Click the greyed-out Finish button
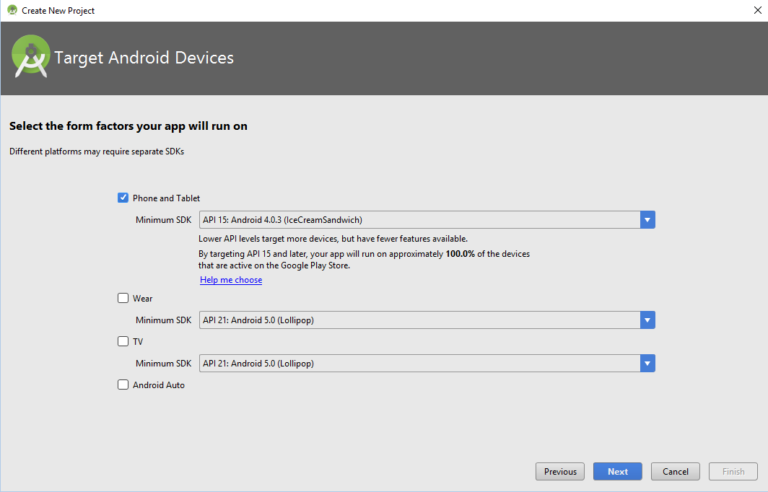This screenshot has width=768, height=492. click(x=733, y=471)
